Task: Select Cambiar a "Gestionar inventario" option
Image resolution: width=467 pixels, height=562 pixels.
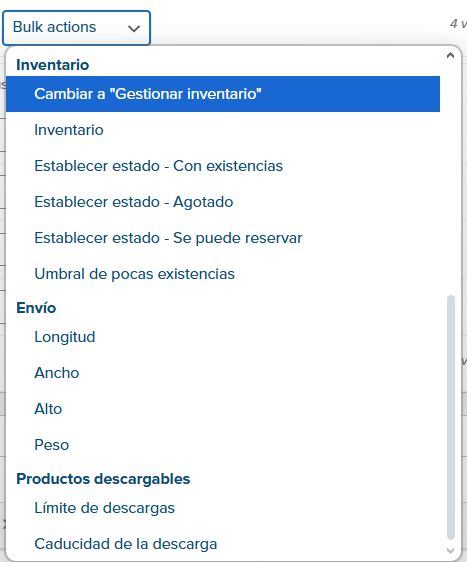Action: click(x=223, y=94)
